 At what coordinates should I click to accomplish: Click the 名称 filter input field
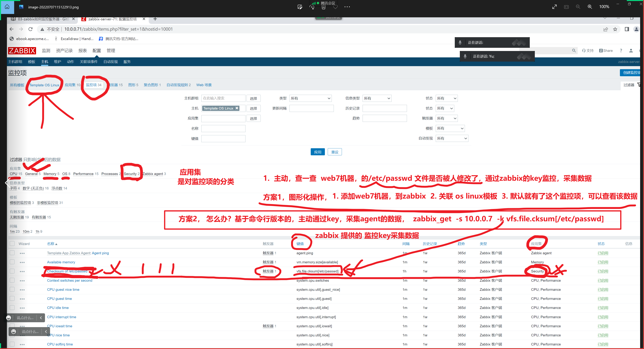click(x=223, y=128)
